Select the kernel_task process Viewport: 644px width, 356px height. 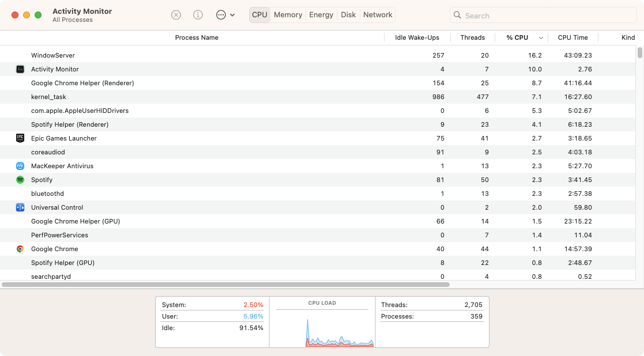[x=48, y=97]
